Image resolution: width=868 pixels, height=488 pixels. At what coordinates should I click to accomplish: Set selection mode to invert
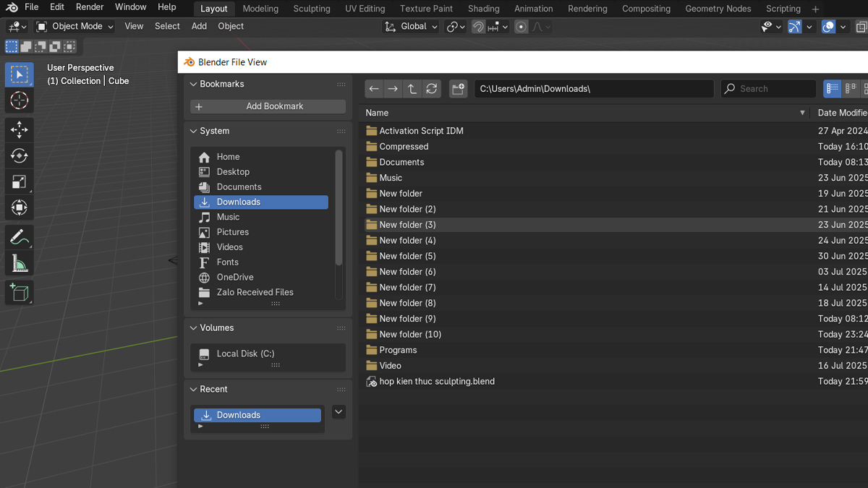55,47
